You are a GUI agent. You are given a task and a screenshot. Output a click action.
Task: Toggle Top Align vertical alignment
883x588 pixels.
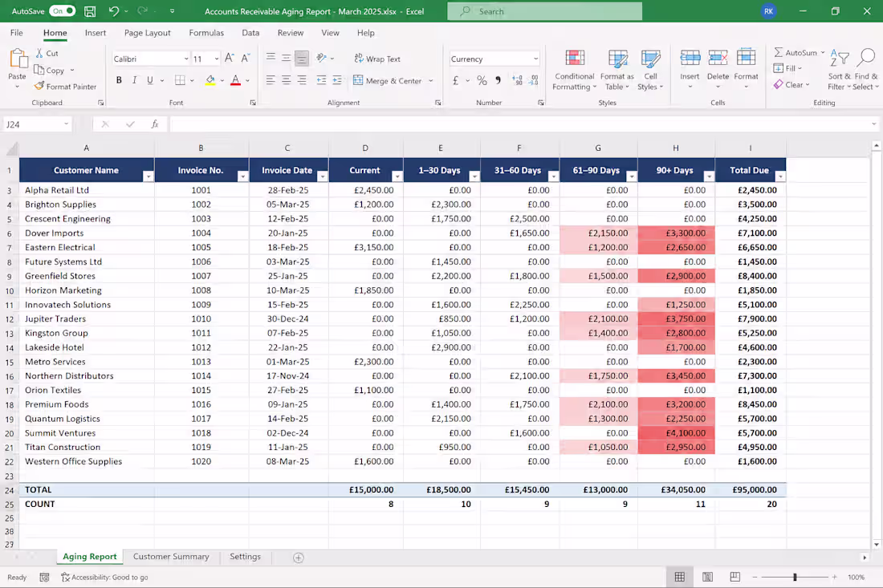point(271,58)
